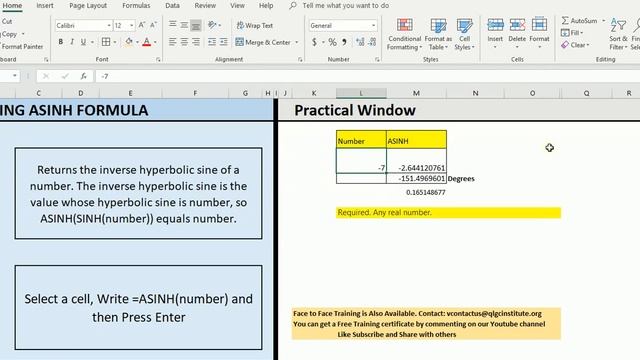Click the formula bar showing -7
This screenshot has height=360, width=640.
pos(367,76)
